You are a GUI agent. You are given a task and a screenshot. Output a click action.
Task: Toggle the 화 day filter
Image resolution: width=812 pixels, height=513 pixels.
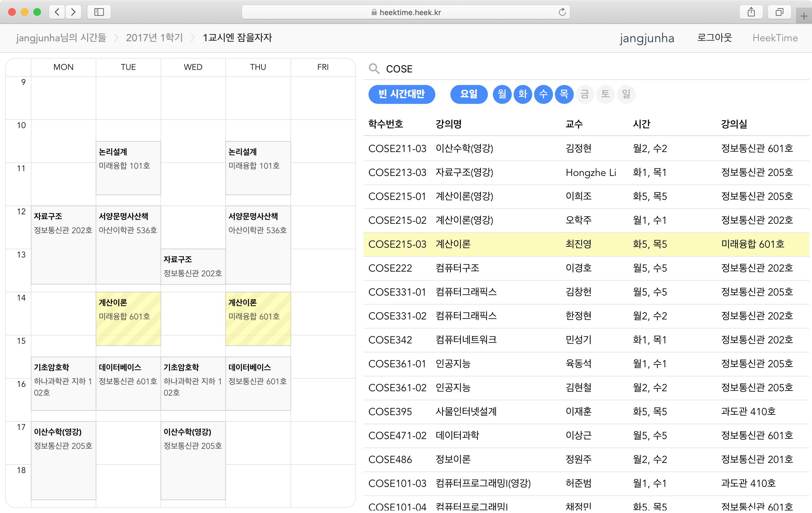point(523,94)
